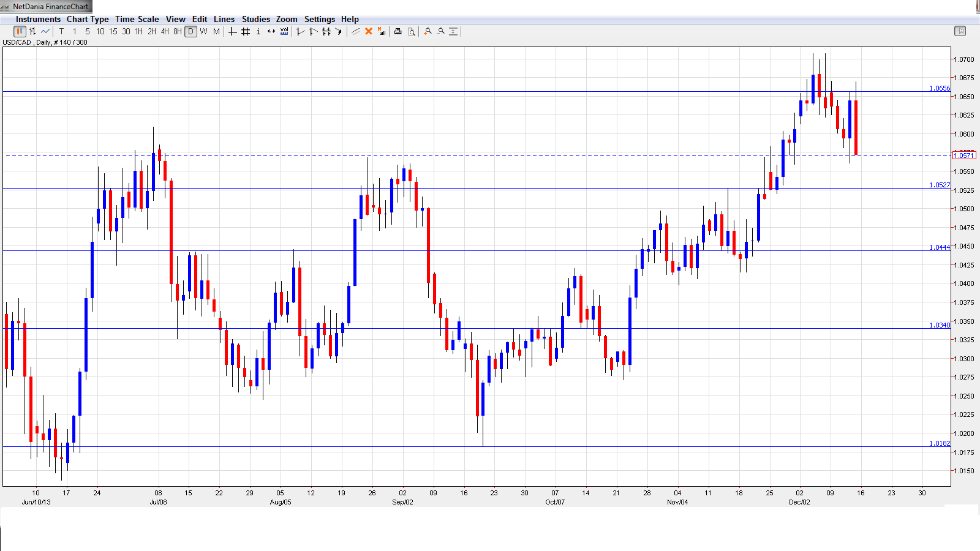Open the Instruments menu

coord(38,19)
